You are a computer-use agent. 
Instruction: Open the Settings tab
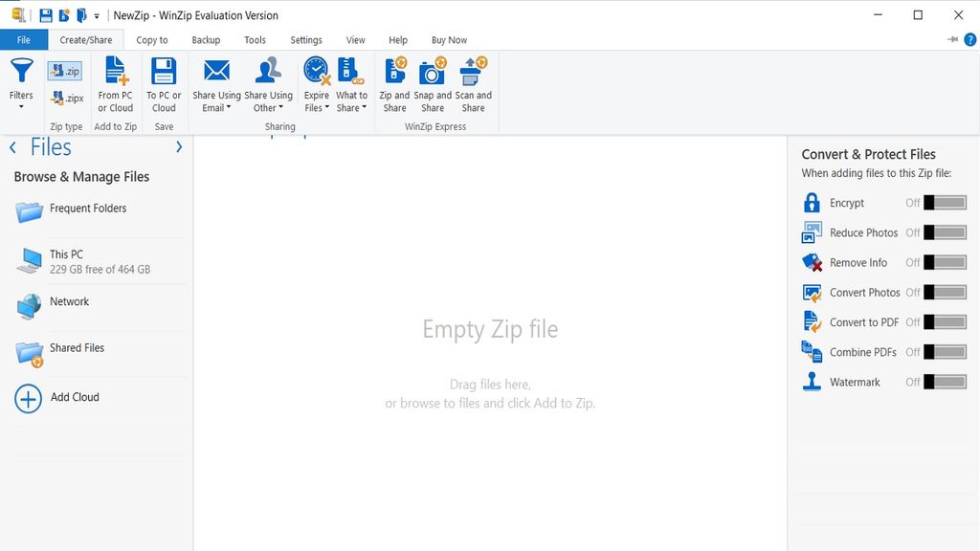tap(305, 39)
